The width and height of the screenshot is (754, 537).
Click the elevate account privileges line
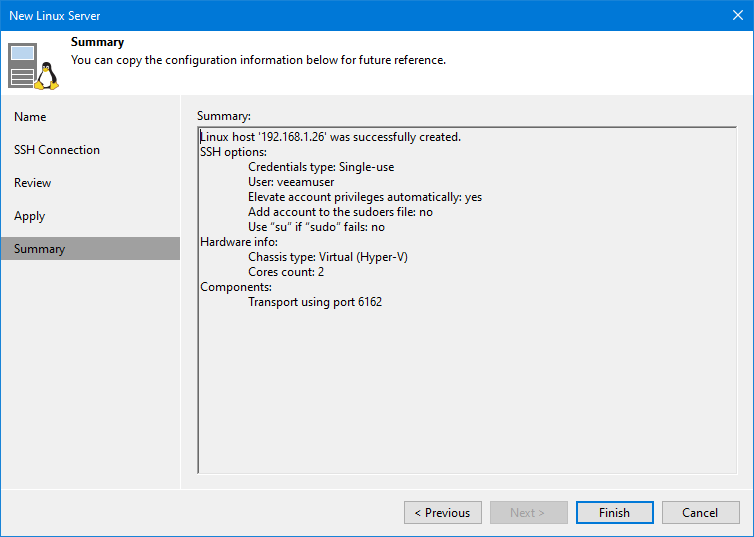pyautogui.click(x=365, y=197)
